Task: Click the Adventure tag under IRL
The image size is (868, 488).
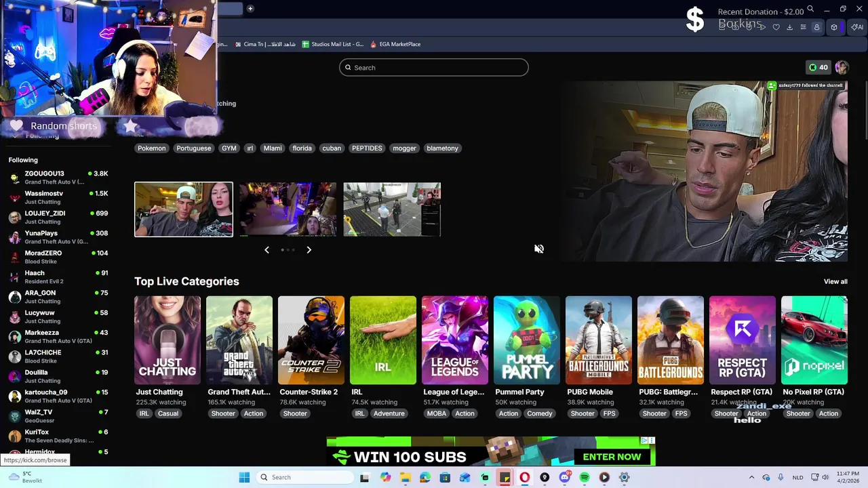Action: click(x=389, y=413)
